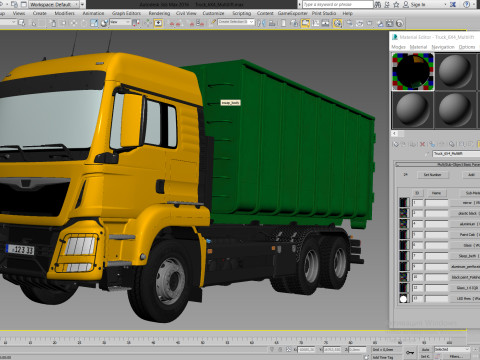This screenshot has width=480, height=360.
Task: Toggle the Spinner Snap button
Action: 199,22
